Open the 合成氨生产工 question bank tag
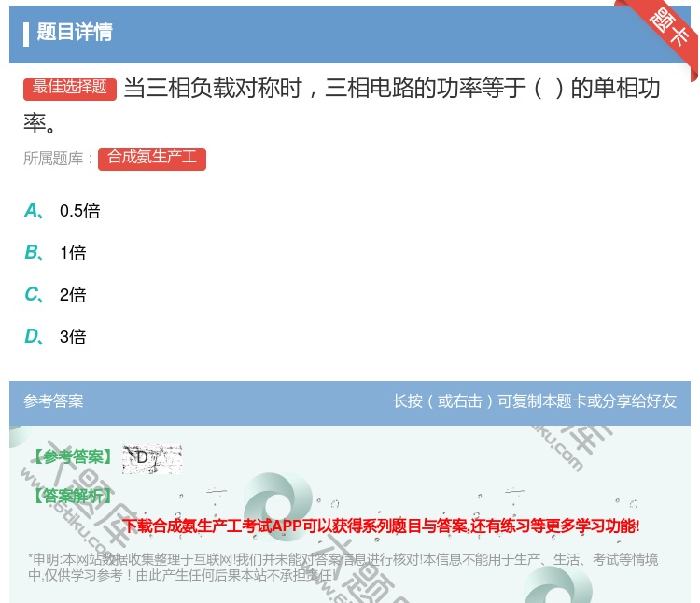This screenshot has width=700, height=603. pyautogui.click(x=152, y=159)
